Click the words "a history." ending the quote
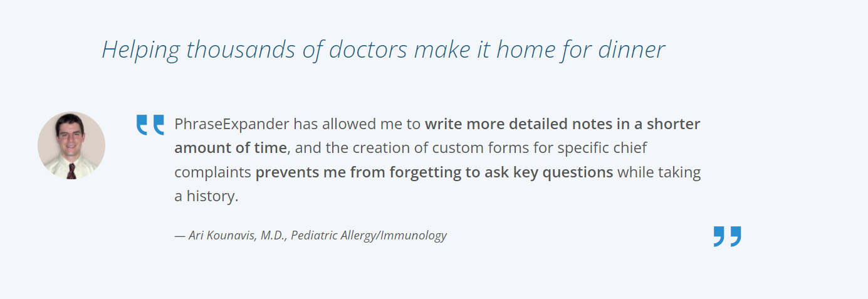868x299 pixels. (206, 196)
